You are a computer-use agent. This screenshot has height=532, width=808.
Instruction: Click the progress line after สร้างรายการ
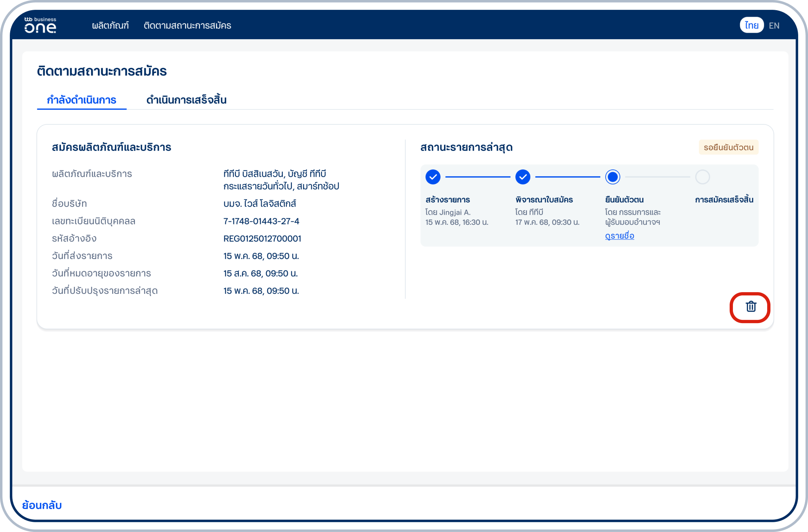[477, 177]
